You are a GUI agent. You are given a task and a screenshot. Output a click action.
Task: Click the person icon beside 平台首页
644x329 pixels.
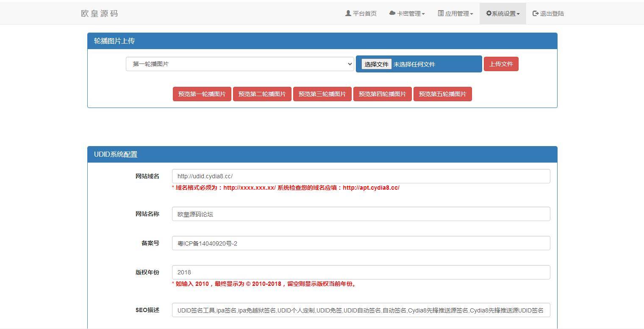point(347,13)
